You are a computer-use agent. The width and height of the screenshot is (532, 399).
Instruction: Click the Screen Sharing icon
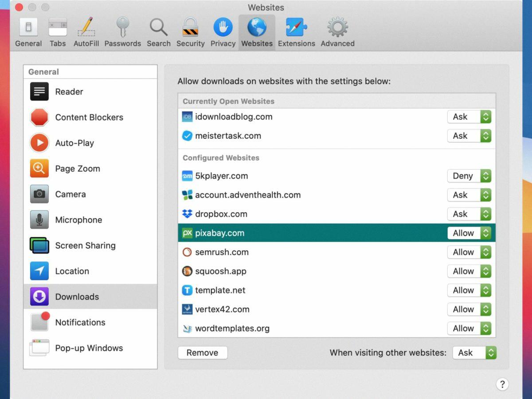(x=39, y=246)
